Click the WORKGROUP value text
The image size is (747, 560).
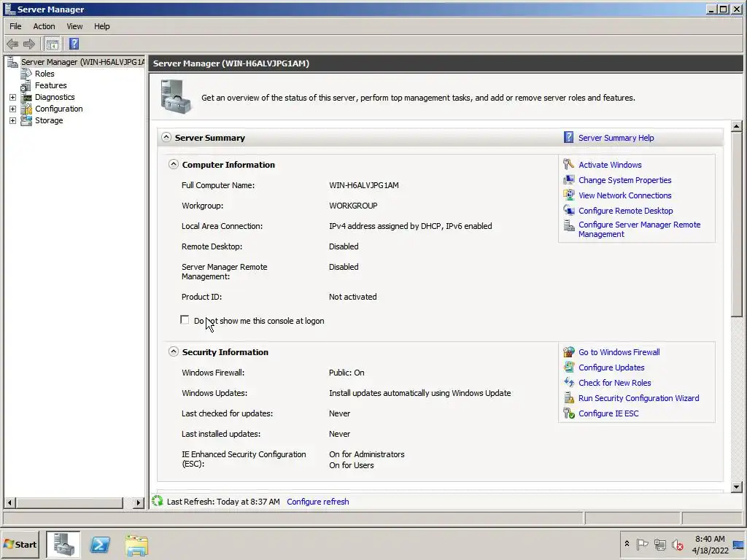(353, 206)
